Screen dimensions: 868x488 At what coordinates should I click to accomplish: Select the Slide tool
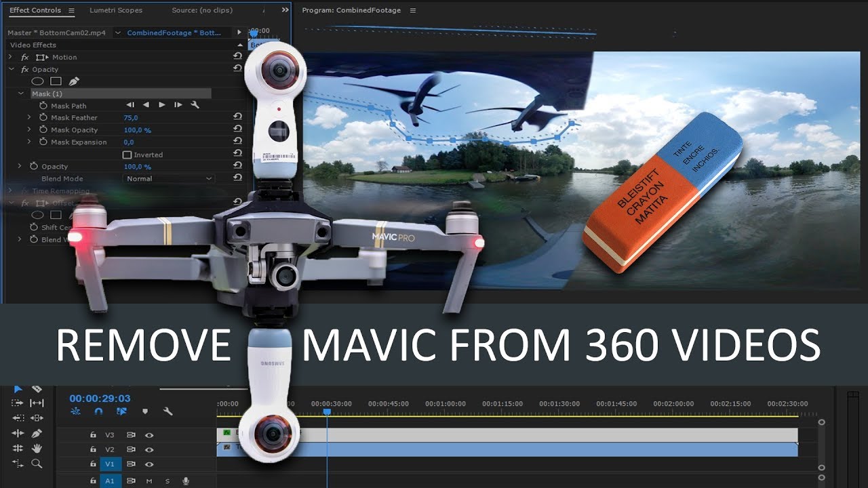tap(37, 418)
